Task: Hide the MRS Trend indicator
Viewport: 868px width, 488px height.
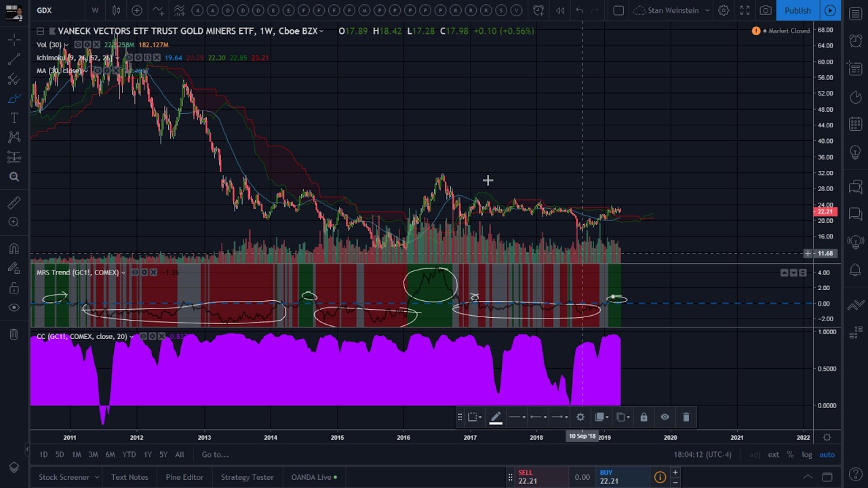Action: 135,272
